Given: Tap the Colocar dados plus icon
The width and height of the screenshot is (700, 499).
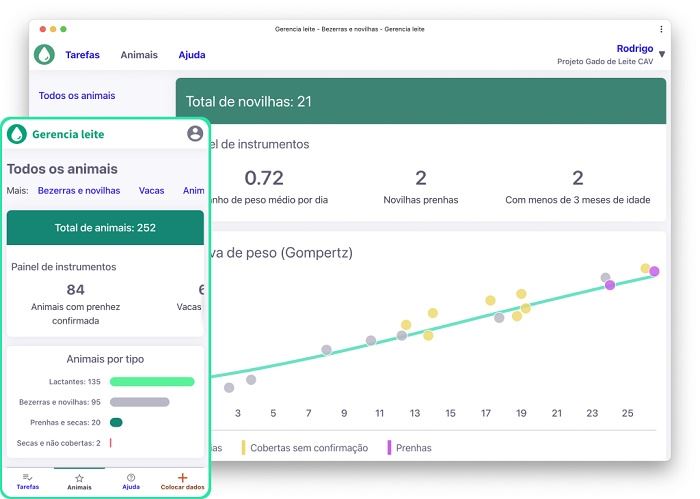Looking at the screenshot, I should tap(182, 477).
